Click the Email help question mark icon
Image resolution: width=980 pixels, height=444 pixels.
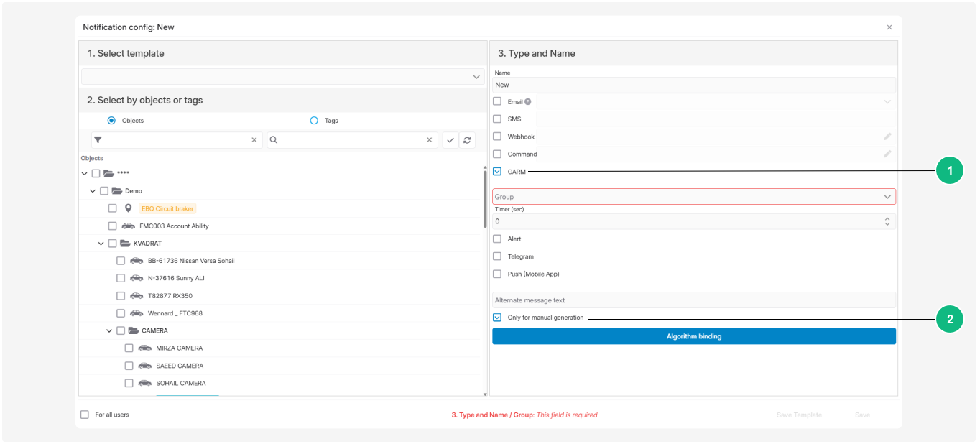pyautogui.click(x=528, y=102)
